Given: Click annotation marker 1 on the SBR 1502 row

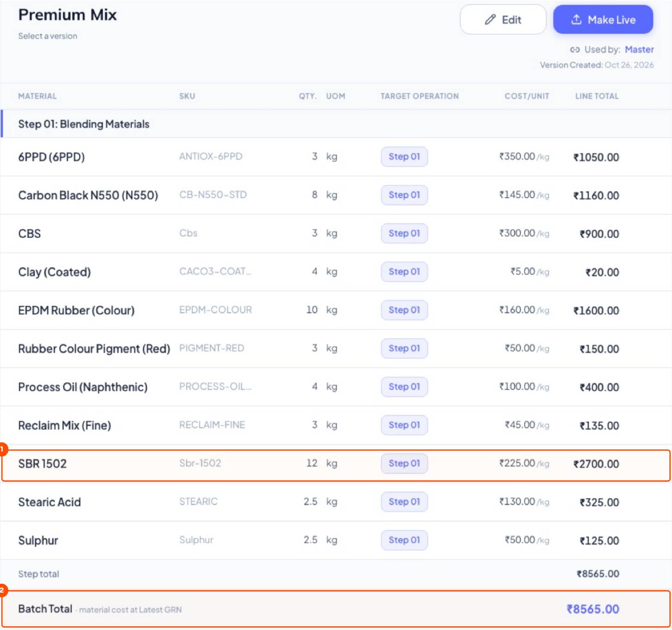Looking at the screenshot, I should [3, 449].
